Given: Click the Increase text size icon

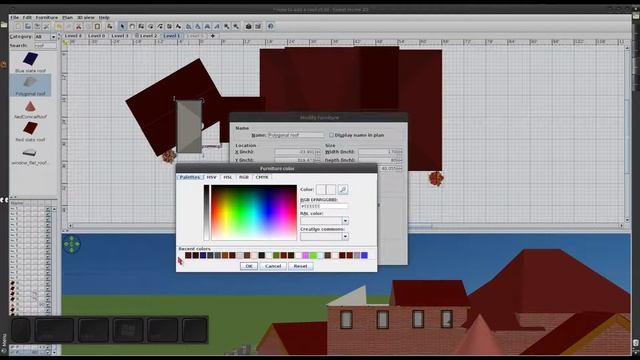Looking at the screenshot, I should point(189,26).
